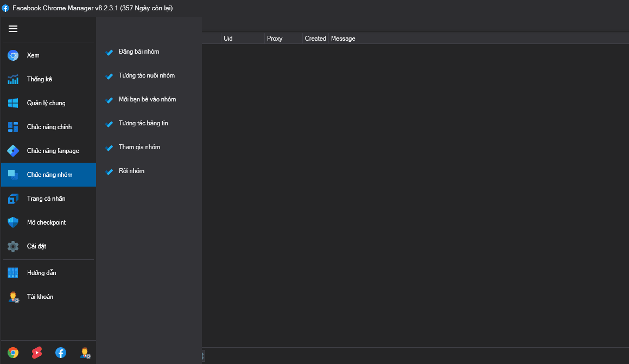Click the Facebook app icon in title bar
Viewport: 629px width, 364px height.
(x=5, y=8)
